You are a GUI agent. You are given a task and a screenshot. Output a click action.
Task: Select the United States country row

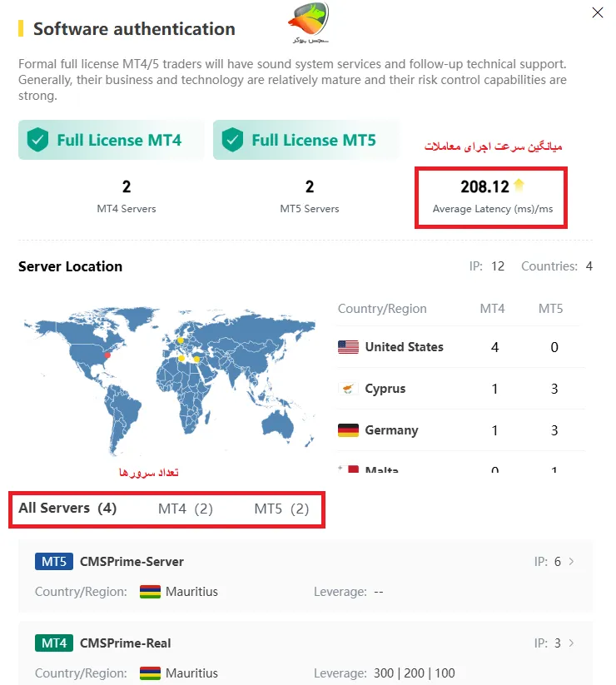461,347
